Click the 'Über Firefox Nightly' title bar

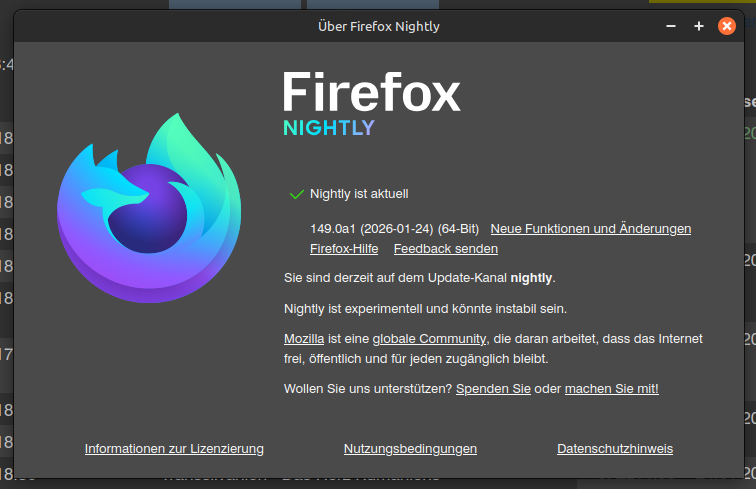tap(378, 26)
